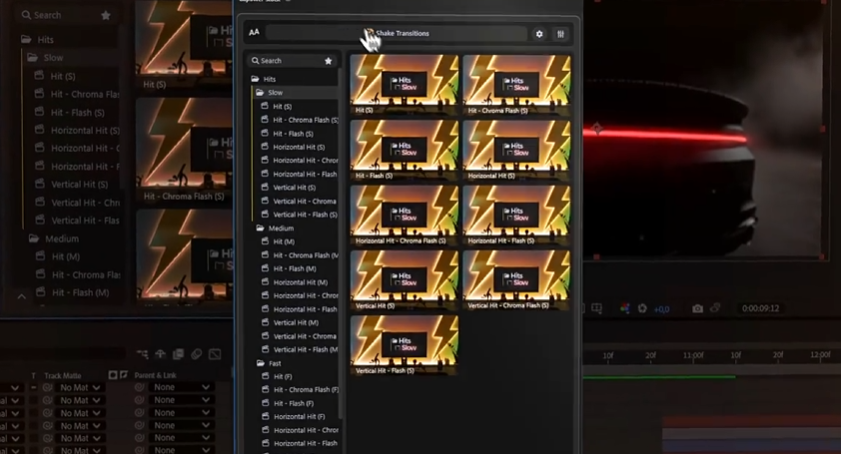Click the motion blur icon above timeline layers

point(196,354)
